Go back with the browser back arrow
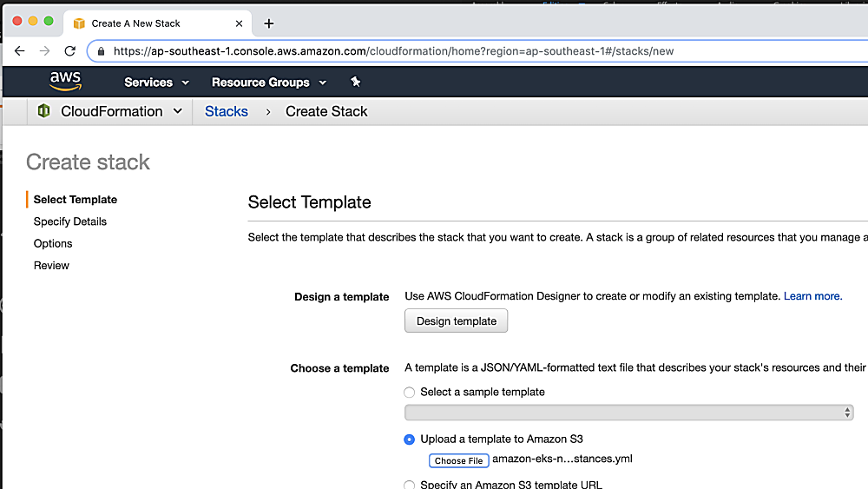 tap(19, 51)
